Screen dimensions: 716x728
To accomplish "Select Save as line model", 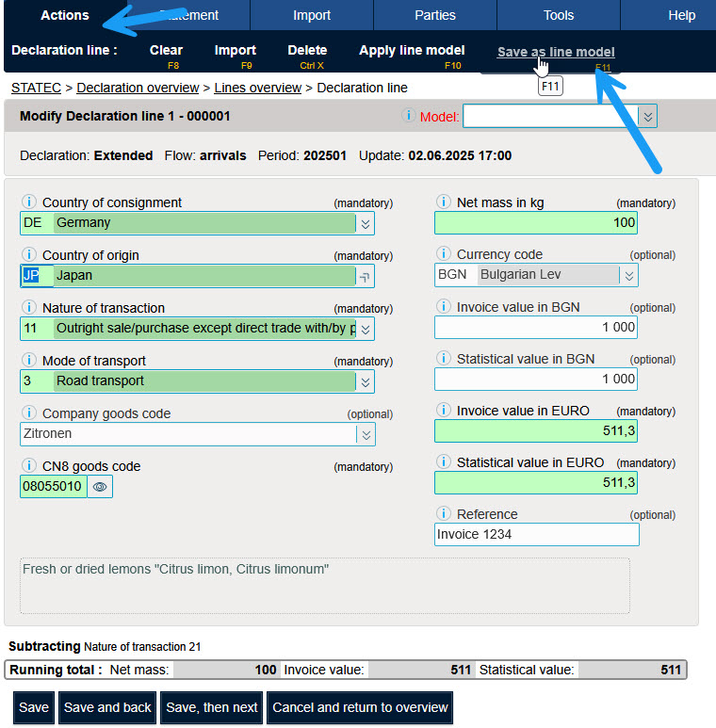I will pos(556,52).
